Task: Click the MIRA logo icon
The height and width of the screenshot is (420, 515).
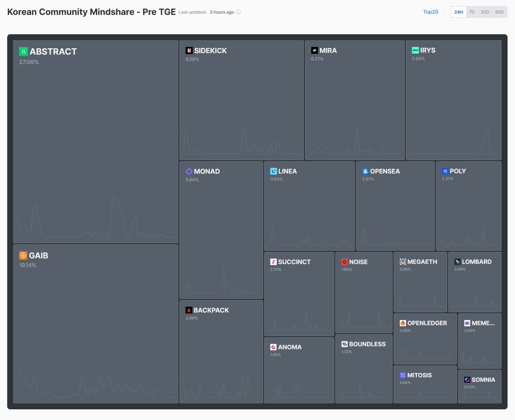Action: (315, 51)
